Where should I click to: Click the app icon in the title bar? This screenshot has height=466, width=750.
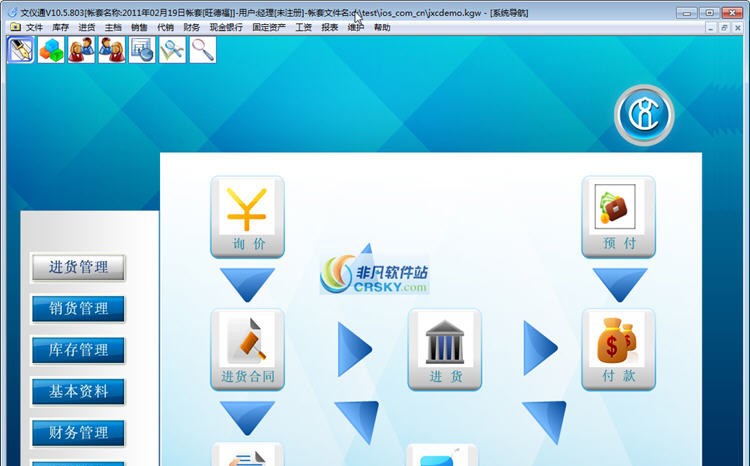pyautogui.click(x=12, y=13)
